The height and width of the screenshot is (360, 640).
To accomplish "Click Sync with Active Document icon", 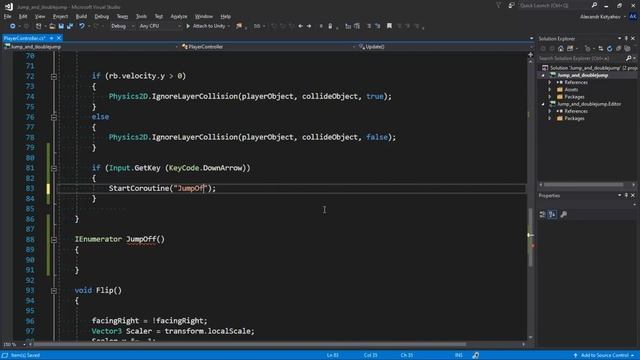I will point(600,49).
